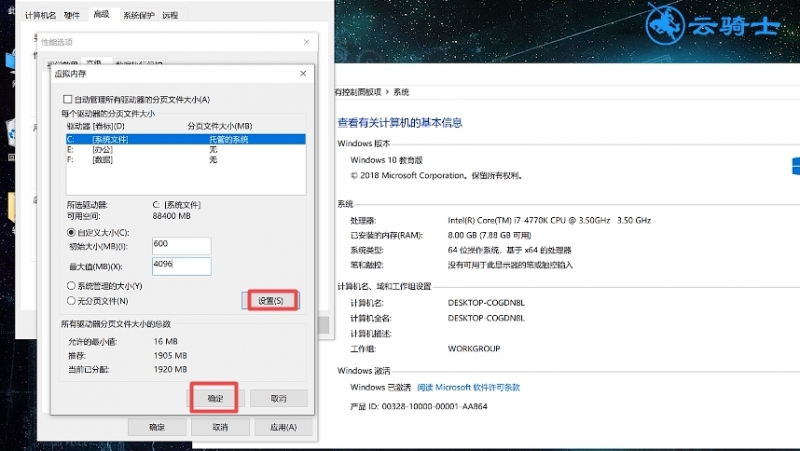
Task: Click the 计算机全名 DESKTOP-COGDN8L value
Action: pyautogui.click(x=486, y=318)
